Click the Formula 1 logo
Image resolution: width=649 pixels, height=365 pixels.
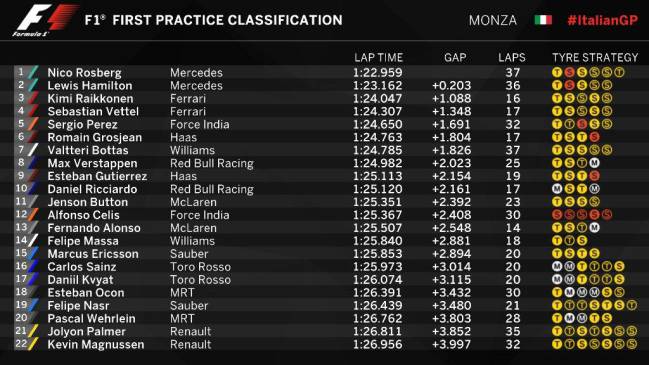pyautogui.click(x=45, y=20)
